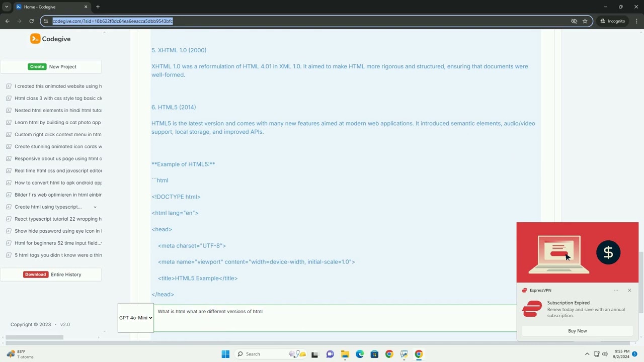Download Entire History
The image size is (644, 362).
coord(51,275)
